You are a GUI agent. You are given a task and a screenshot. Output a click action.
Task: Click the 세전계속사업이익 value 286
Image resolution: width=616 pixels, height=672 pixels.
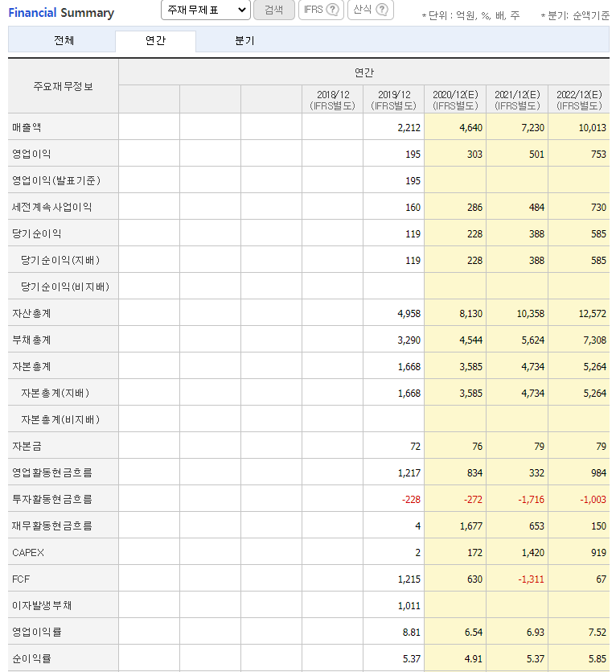point(474,208)
